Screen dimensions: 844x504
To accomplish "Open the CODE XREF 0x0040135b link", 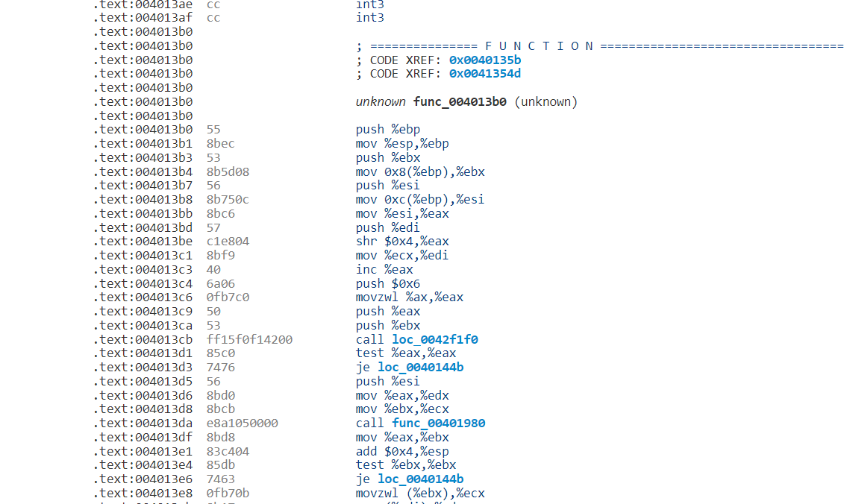I will point(484,60).
